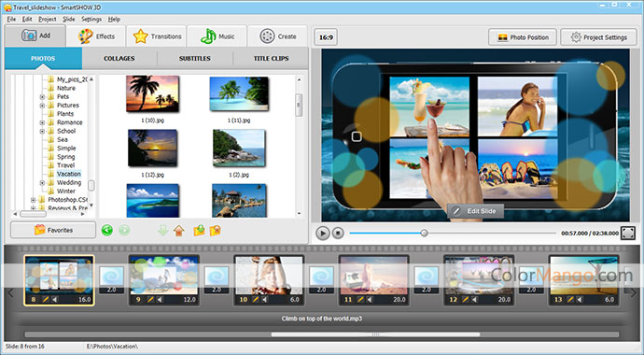Image resolution: width=644 pixels, height=355 pixels.
Task: Click the pencil edit icon on slide 11
Action: pos(360,300)
